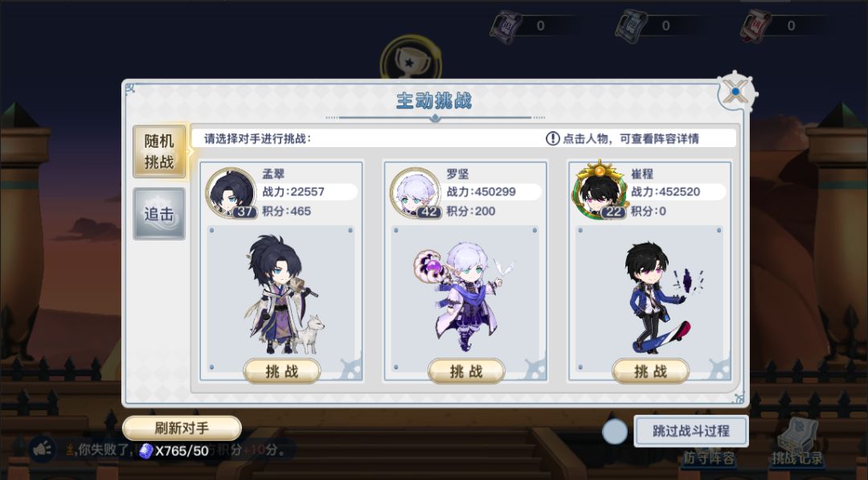Click the trophy icon above the dialog
The width and height of the screenshot is (868, 480).
click(410, 59)
